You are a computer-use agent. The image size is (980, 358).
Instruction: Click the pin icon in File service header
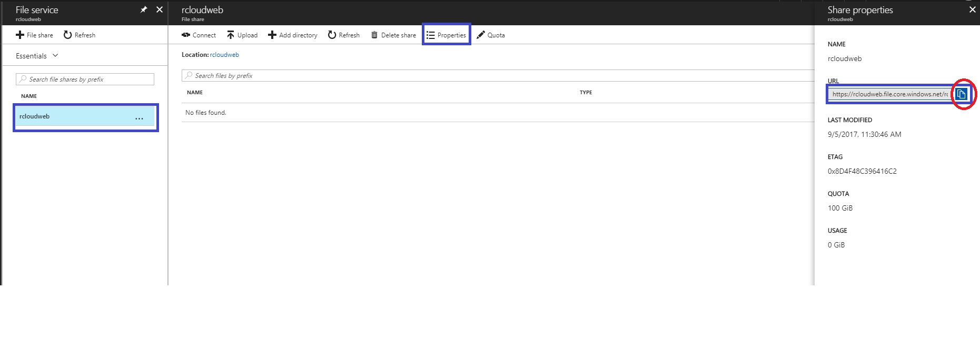[x=144, y=9]
